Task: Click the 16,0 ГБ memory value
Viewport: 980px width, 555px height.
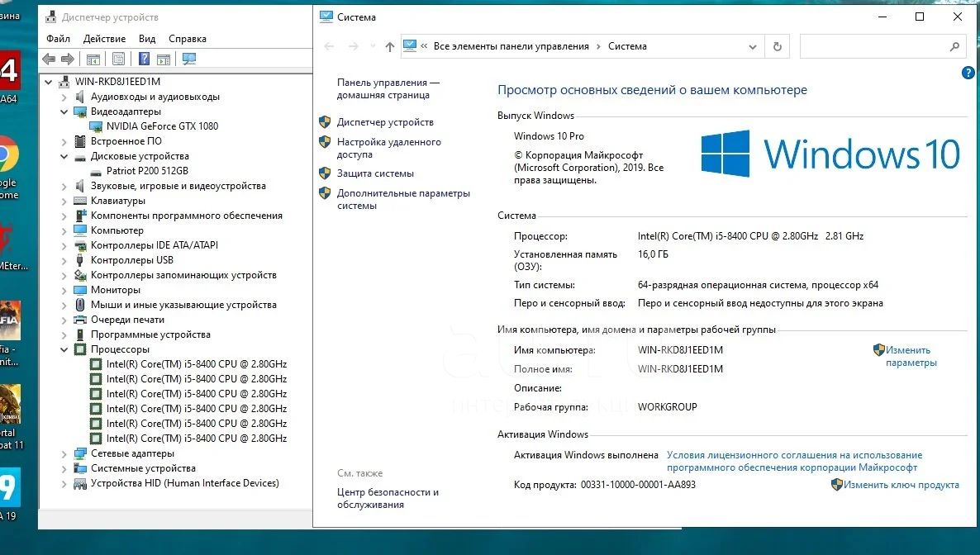Action: (x=653, y=254)
